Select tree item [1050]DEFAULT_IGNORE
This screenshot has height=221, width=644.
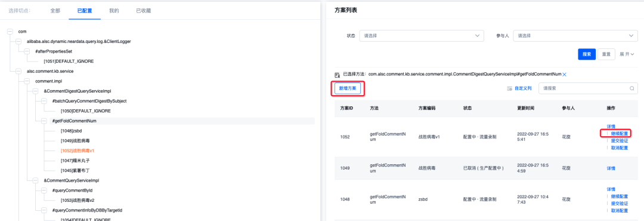pos(85,111)
